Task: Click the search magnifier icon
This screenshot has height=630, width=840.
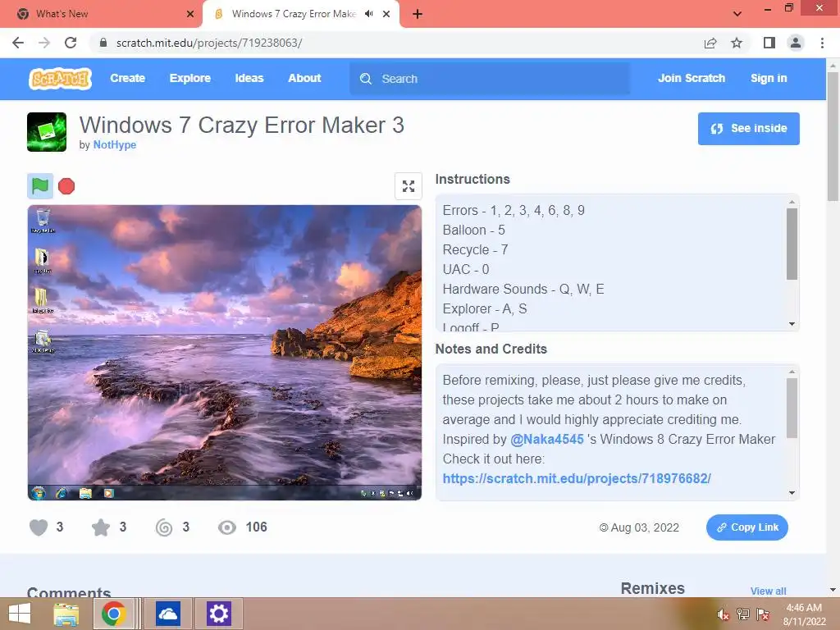Action: [x=366, y=79]
